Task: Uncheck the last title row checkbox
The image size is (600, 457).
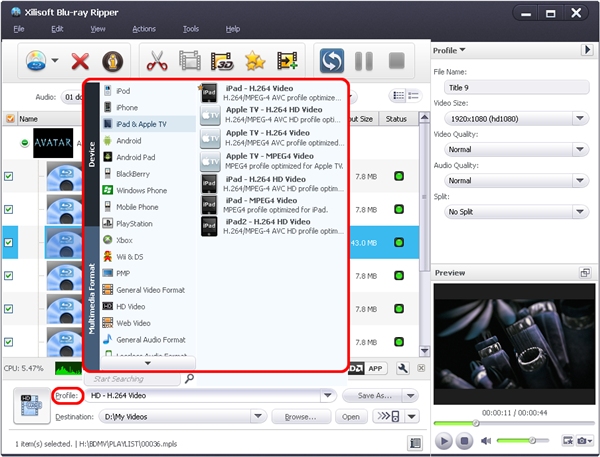Action: (8, 342)
